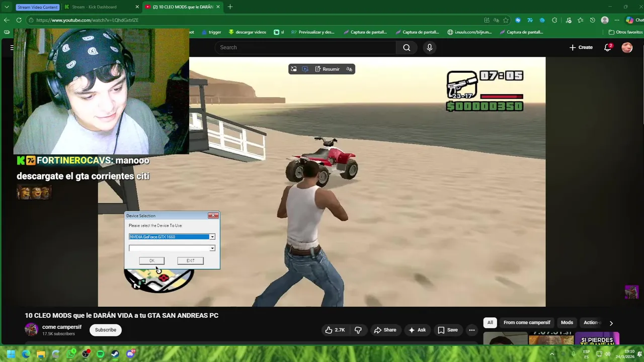This screenshot has width=644, height=362.
Task: Click Resumir in video overlay toolbar
Action: [327, 69]
